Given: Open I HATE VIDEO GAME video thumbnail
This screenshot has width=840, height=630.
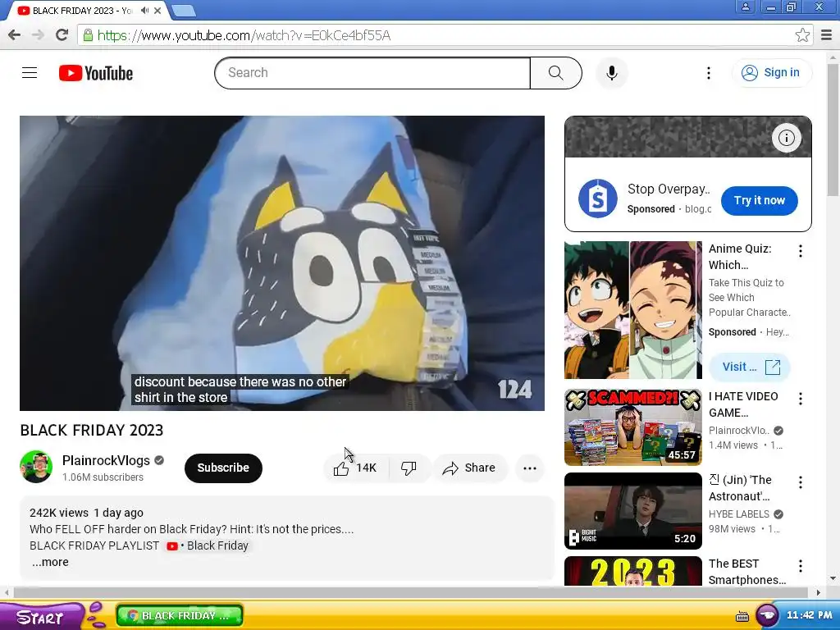Looking at the screenshot, I should tap(632, 427).
